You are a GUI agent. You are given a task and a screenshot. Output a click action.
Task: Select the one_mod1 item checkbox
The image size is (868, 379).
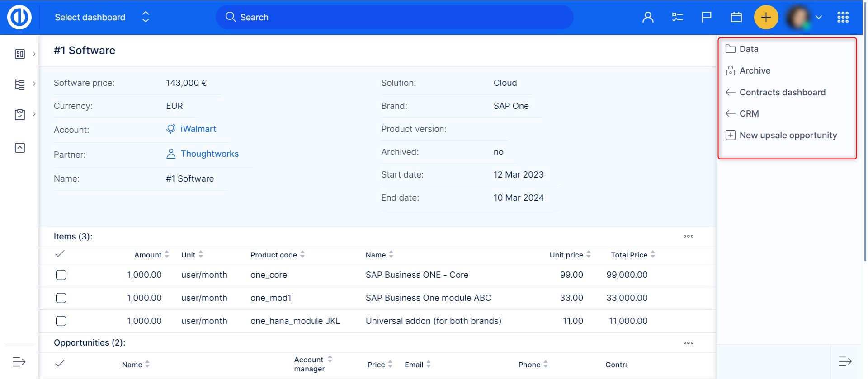coord(61,298)
